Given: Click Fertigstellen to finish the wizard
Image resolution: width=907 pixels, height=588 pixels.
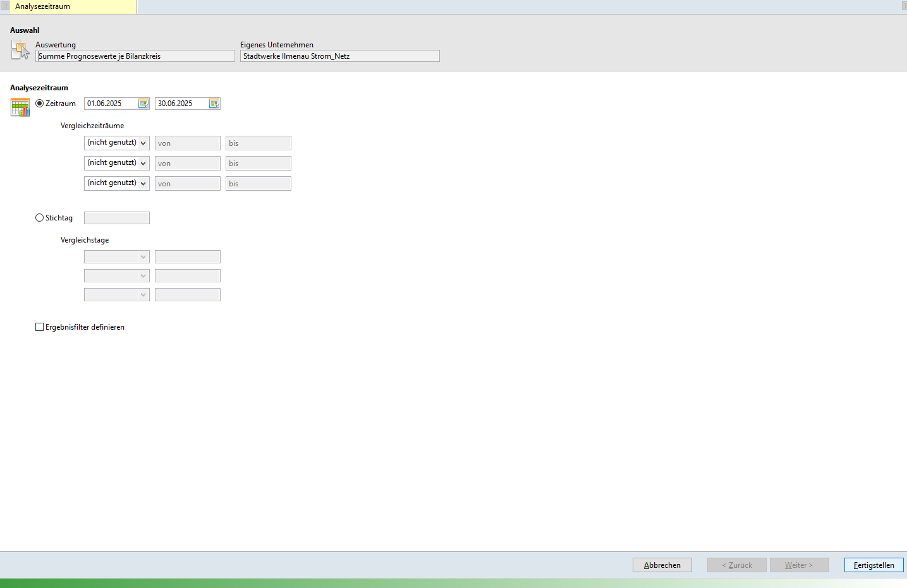Looking at the screenshot, I should (x=874, y=565).
